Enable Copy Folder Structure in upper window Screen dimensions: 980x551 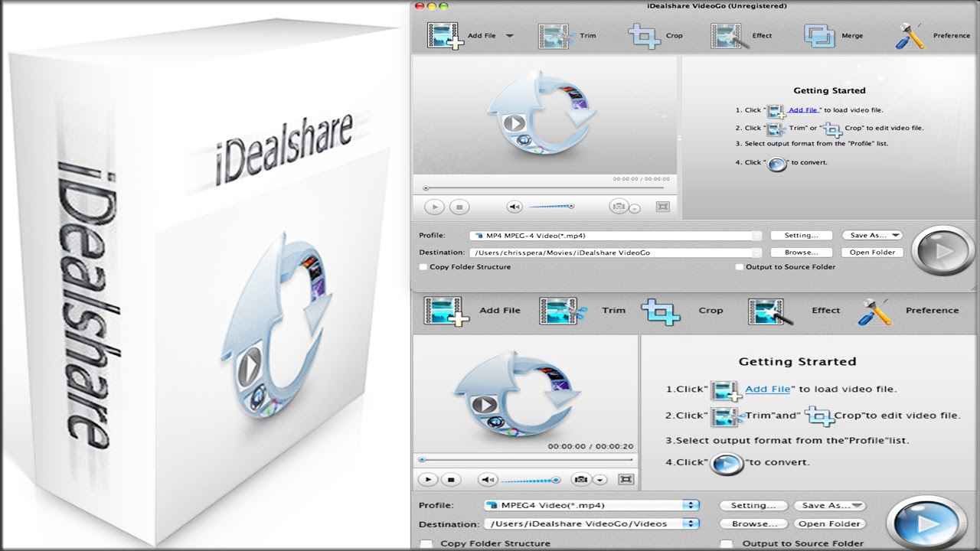[x=423, y=267]
